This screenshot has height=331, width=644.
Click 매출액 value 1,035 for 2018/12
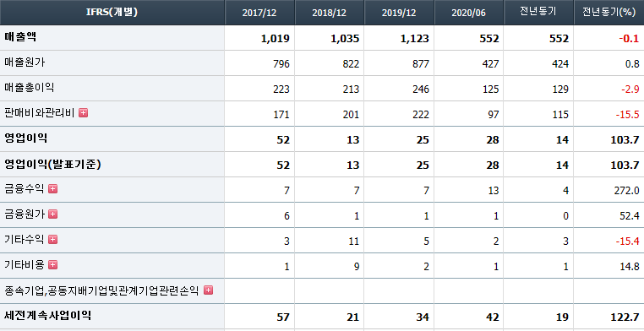pyautogui.click(x=345, y=39)
